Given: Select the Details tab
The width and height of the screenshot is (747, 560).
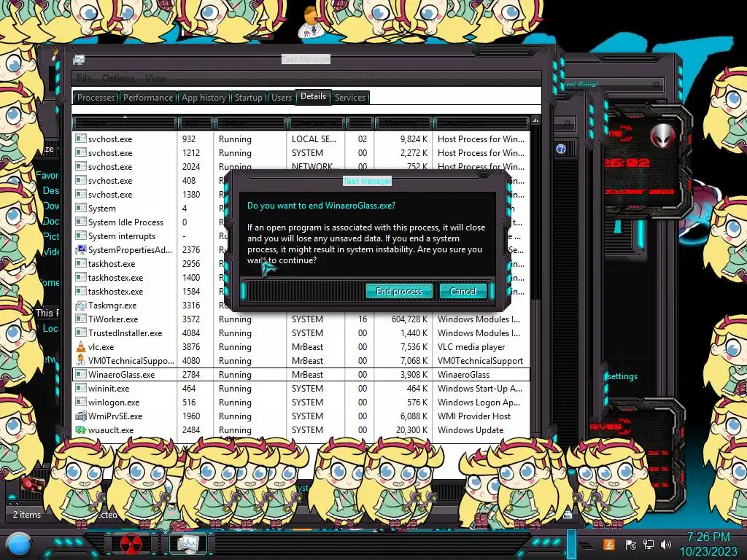Looking at the screenshot, I should tap(313, 96).
